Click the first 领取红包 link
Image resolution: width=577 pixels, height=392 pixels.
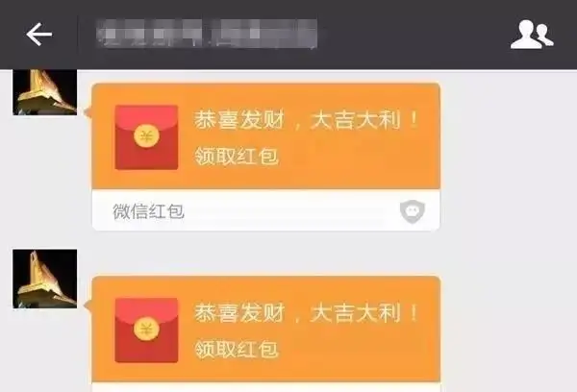237,156
